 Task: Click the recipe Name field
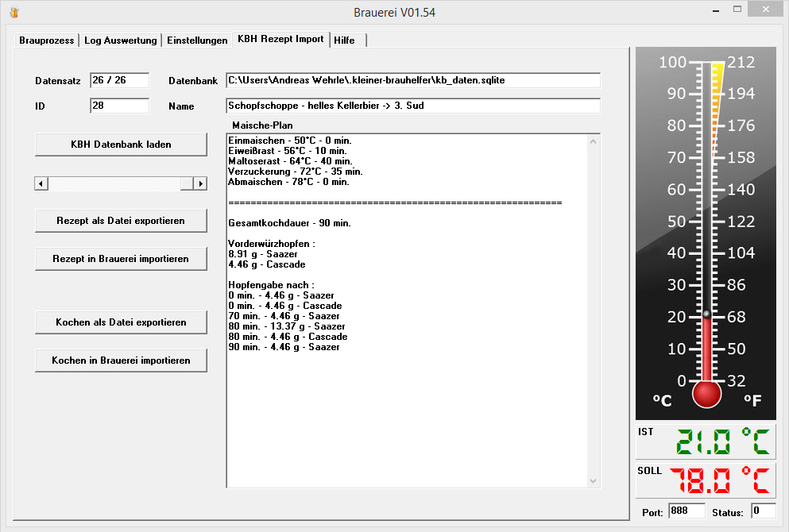[412, 106]
